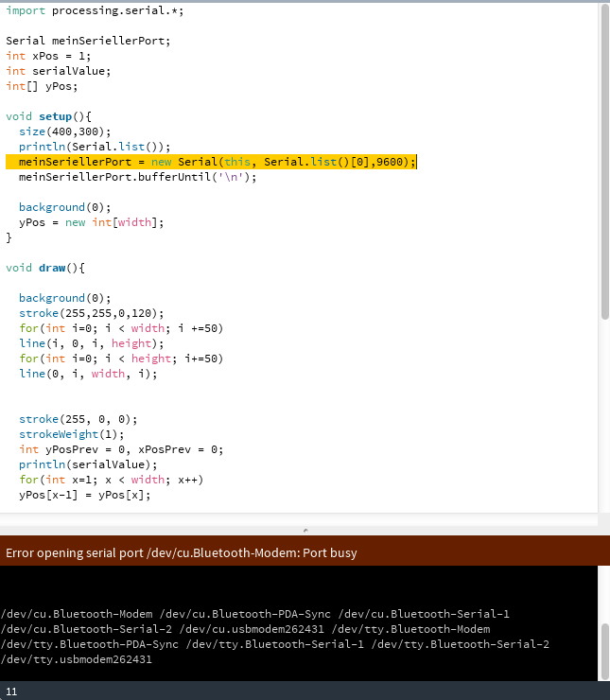Click '/dev/cu.Bluetooth-Modem' in the console output

tap(77, 614)
